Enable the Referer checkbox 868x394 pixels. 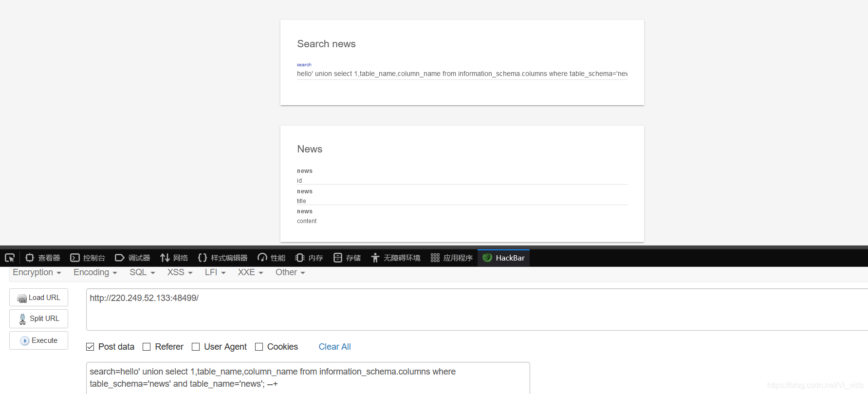(147, 347)
